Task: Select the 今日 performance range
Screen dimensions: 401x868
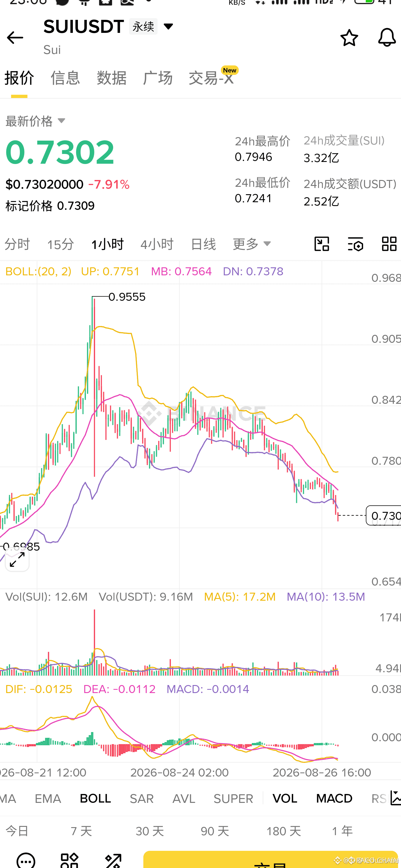Action: (17, 831)
